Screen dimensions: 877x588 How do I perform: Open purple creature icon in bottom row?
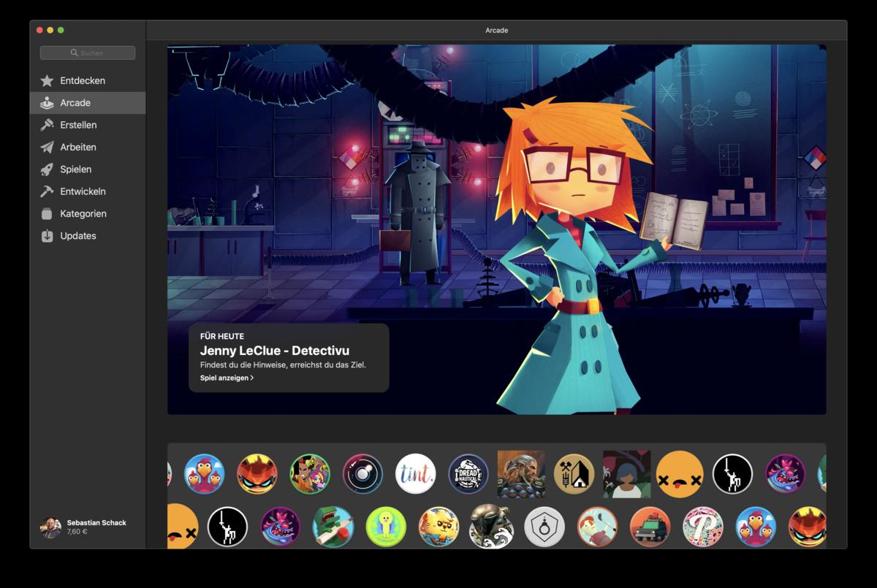click(x=281, y=527)
